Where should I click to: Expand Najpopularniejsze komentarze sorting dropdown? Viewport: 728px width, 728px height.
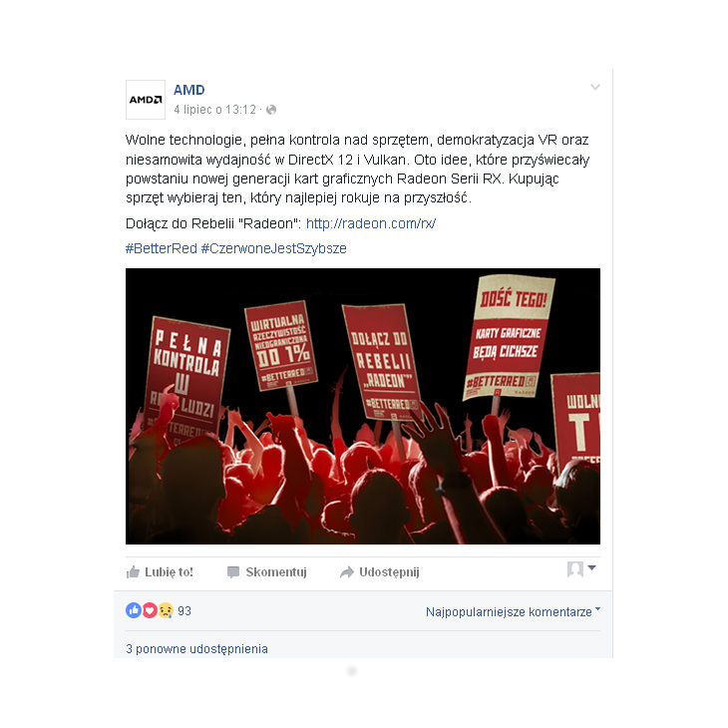coord(513,612)
